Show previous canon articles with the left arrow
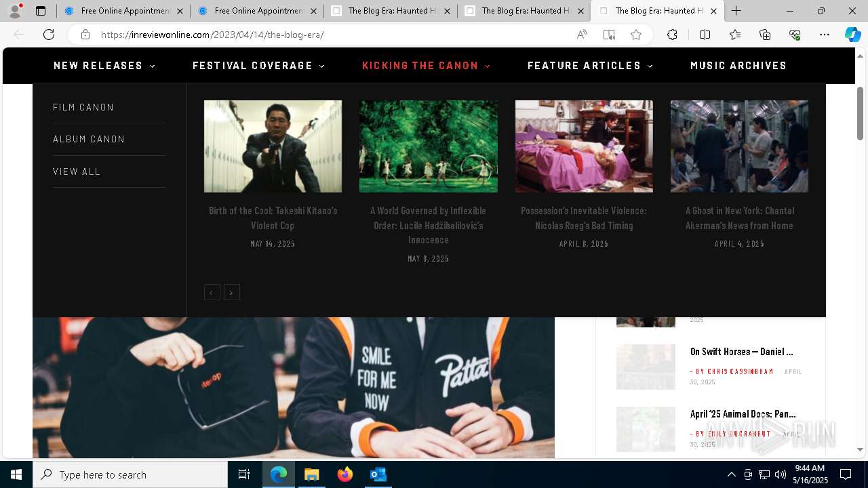The width and height of the screenshot is (868, 488). [x=212, y=292]
